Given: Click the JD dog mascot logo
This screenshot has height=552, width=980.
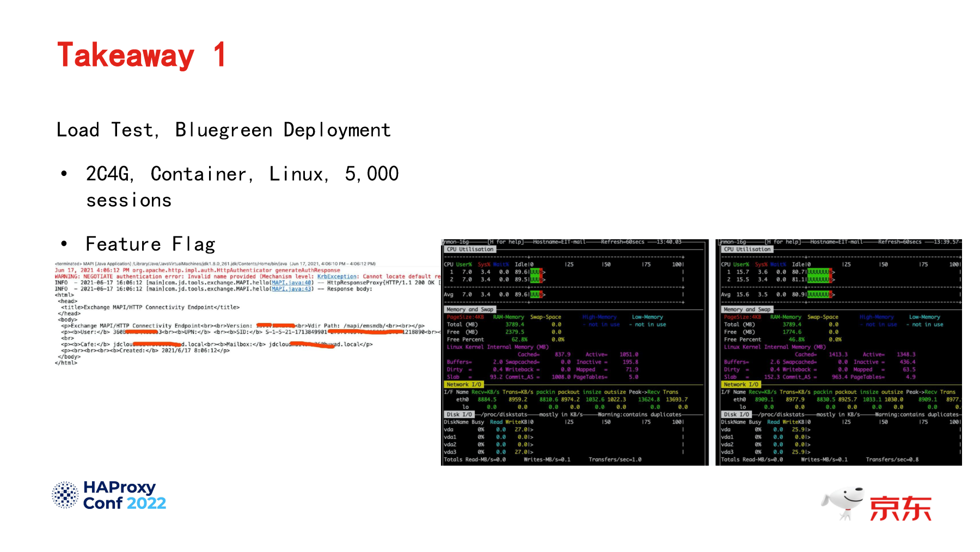Looking at the screenshot, I should click(843, 503).
